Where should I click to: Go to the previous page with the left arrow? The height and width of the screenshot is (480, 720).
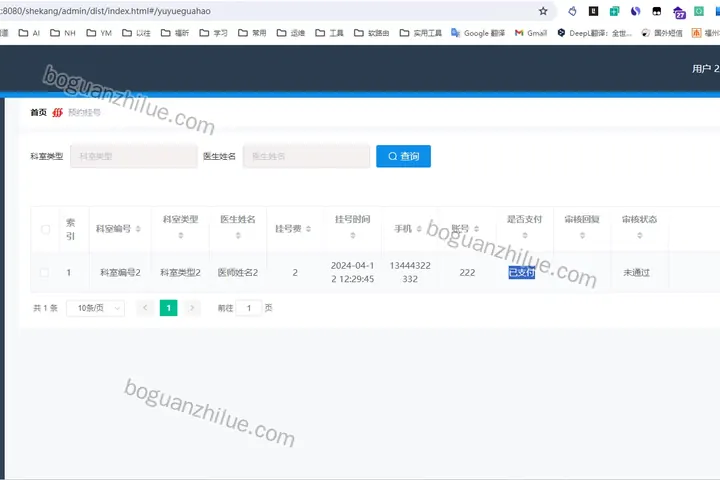[145, 308]
